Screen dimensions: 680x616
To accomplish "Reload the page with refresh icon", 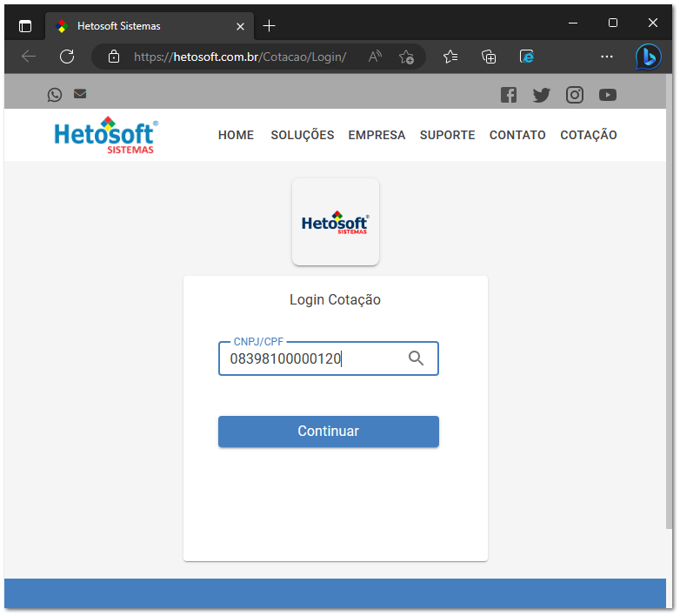I will tap(67, 57).
